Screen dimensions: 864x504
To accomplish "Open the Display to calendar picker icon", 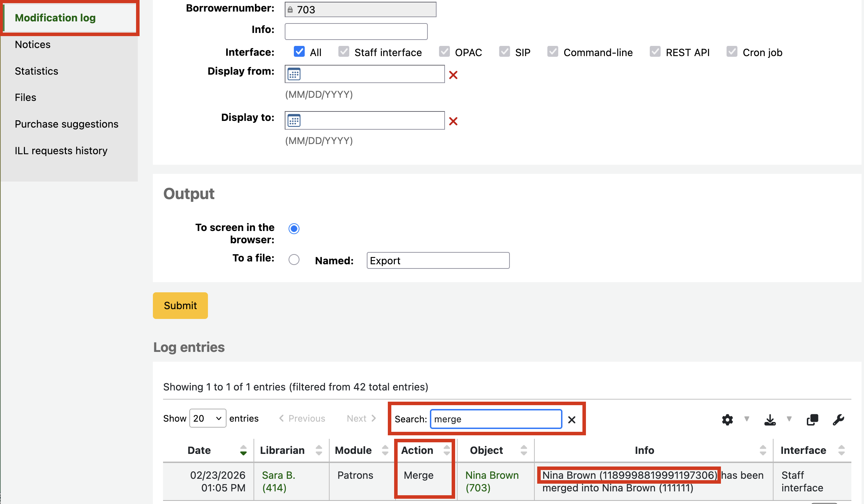I will [294, 121].
